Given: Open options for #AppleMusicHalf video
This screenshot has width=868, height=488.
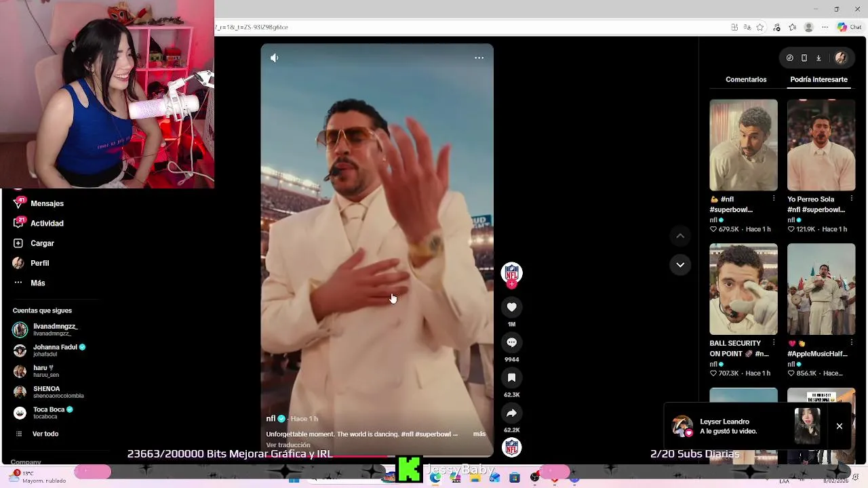Looking at the screenshot, I should (x=852, y=343).
